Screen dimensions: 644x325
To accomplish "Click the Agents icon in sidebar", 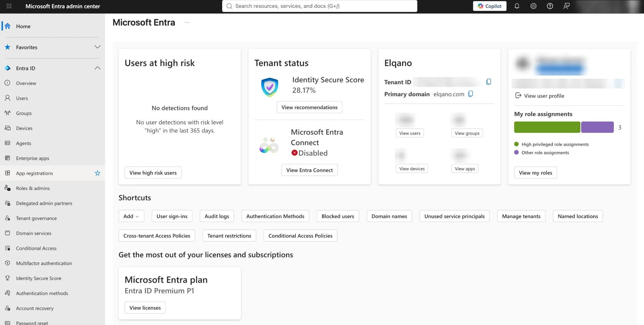I will [x=7, y=143].
